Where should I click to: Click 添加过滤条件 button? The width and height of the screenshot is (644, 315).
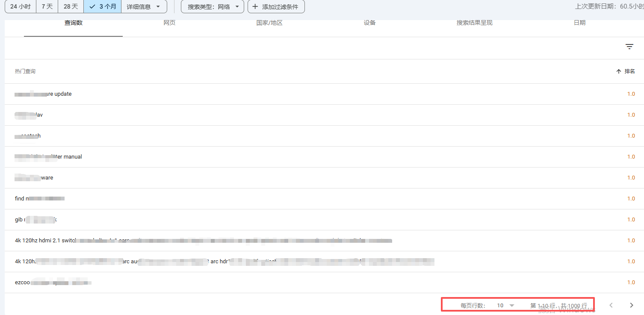276,6
